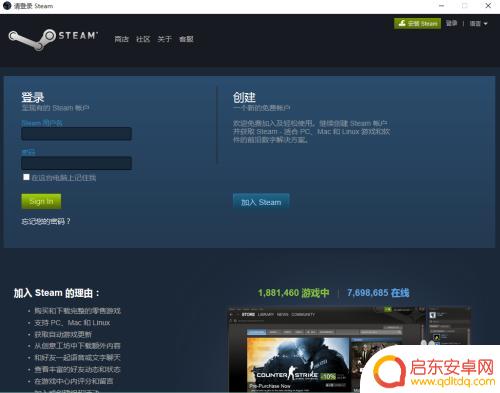Open the Steam client preview screenshot
500x393 pixels.
[x=349, y=349]
